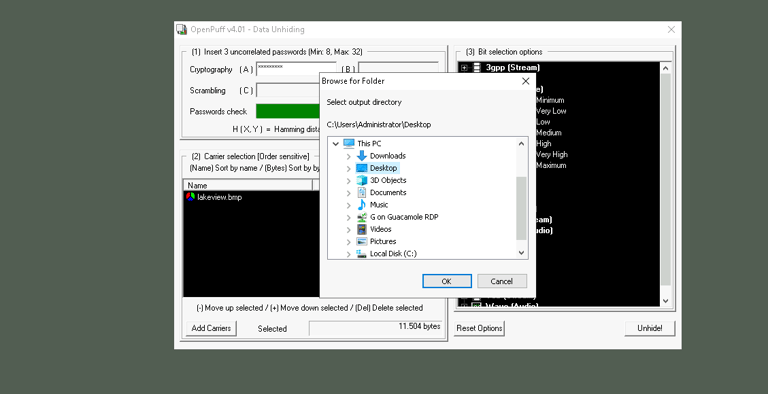The height and width of the screenshot is (394, 768).
Task: Select Pictures in folder tree
Action: pyautogui.click(x=383, y=242)
